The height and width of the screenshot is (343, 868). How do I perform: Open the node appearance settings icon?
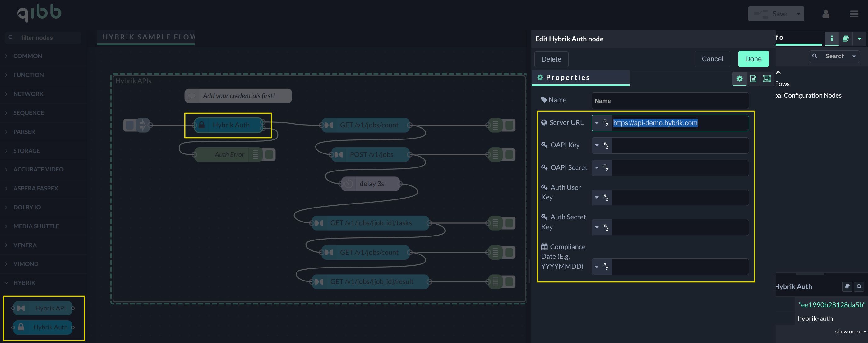pos(767,78)
